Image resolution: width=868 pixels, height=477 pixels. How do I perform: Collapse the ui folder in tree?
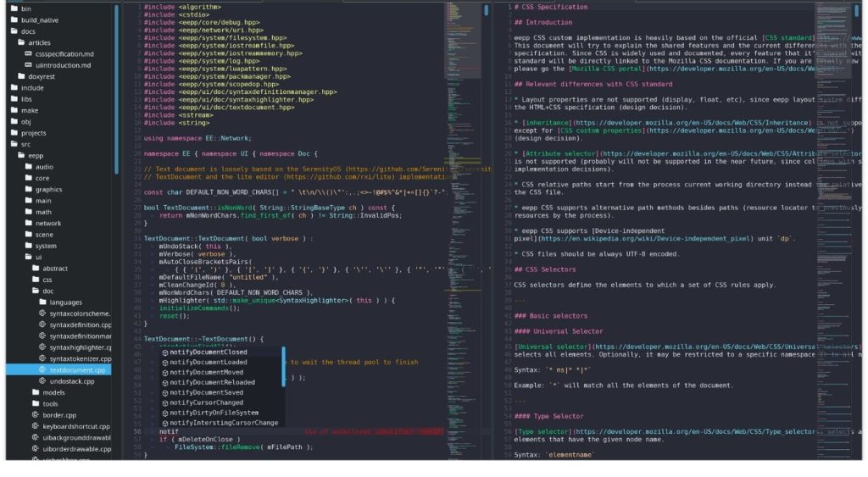[x=29, y=257]
